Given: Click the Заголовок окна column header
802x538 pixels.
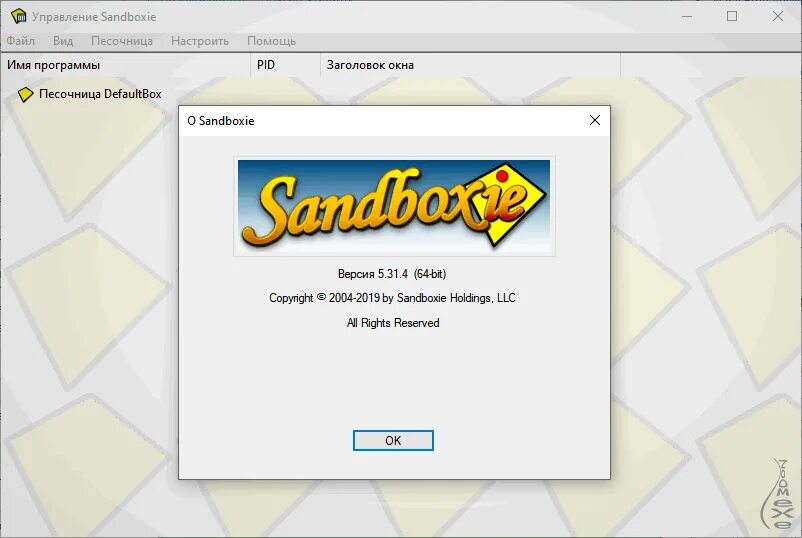Looking at the screenshot, I should click(471, 65).
